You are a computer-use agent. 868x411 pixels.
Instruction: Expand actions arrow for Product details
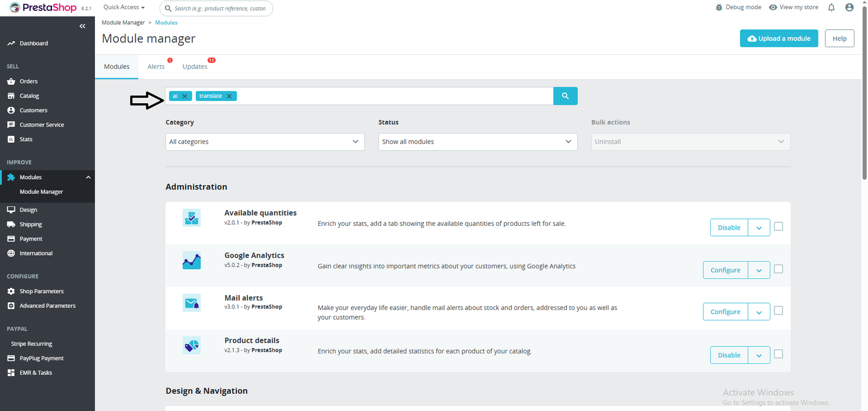tap(759, 355)
